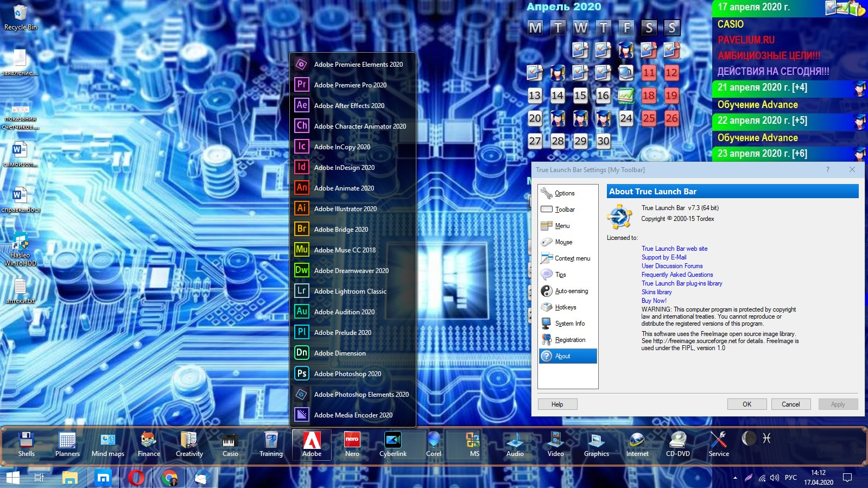Open Adobe Dimension

coord(353,353)
